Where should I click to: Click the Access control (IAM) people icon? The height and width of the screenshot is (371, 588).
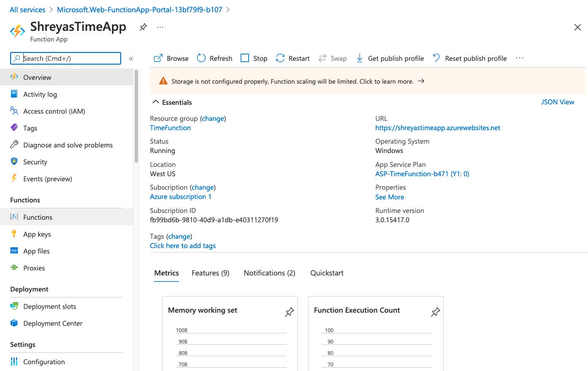point(14,111)
